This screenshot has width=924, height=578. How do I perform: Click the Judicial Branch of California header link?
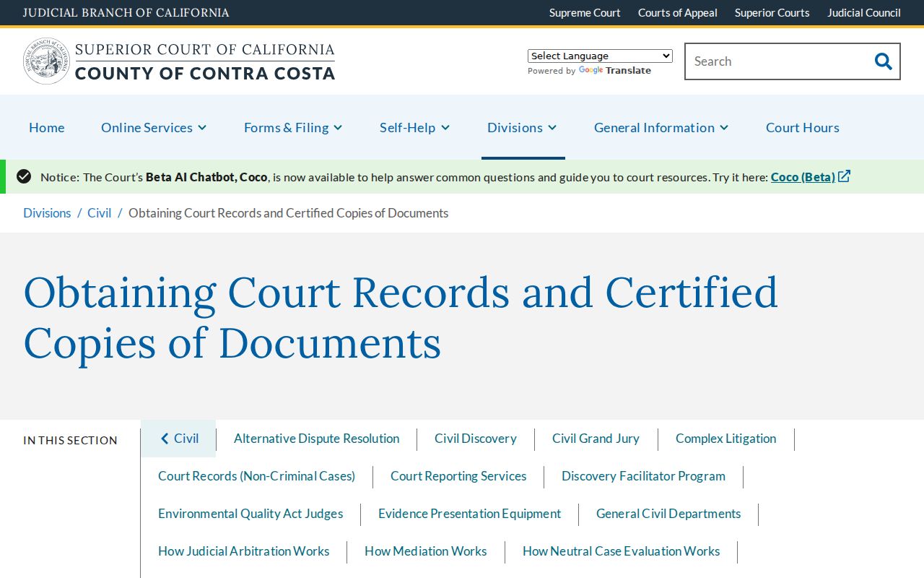click(126, 12)
